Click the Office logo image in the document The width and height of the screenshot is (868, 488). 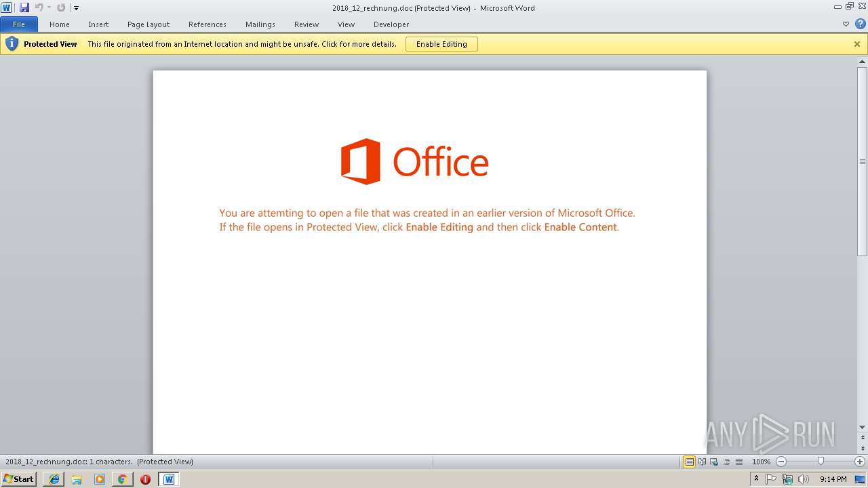click(x=414, y=161)
